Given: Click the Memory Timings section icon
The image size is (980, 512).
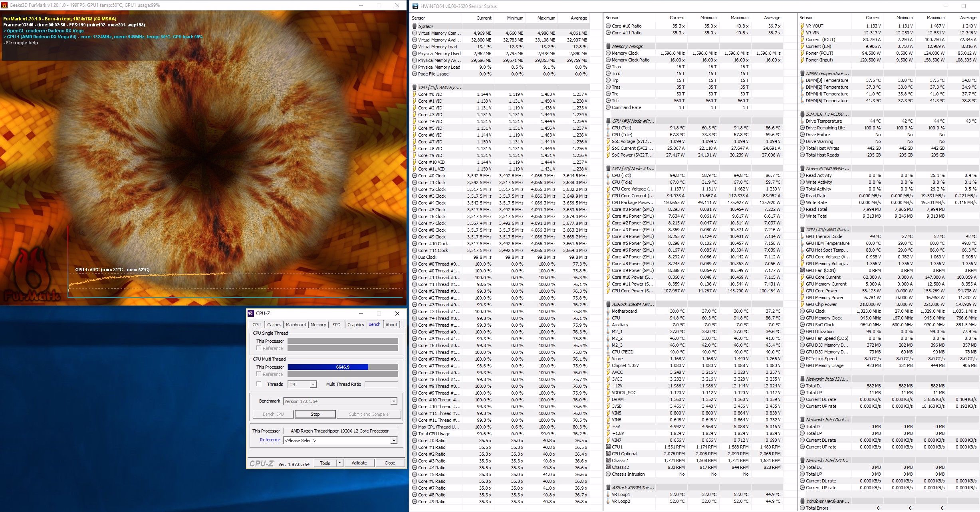Looking at the screenshot, I should tap(608, 46).
